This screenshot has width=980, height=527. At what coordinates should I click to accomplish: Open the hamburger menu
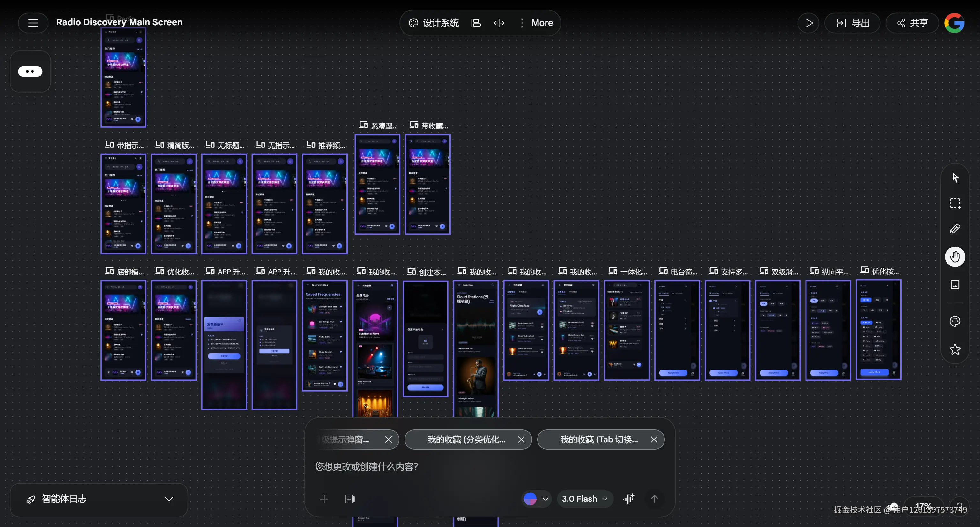point(33,23)
